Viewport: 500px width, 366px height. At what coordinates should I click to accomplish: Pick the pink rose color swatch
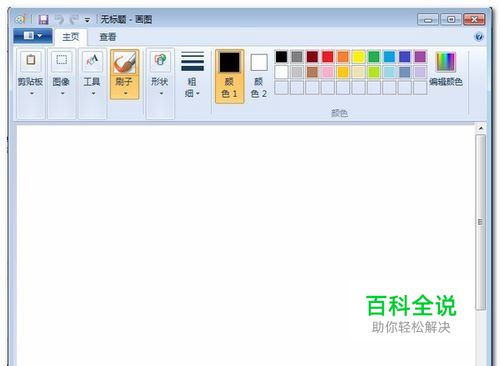[x=328, y=72]
